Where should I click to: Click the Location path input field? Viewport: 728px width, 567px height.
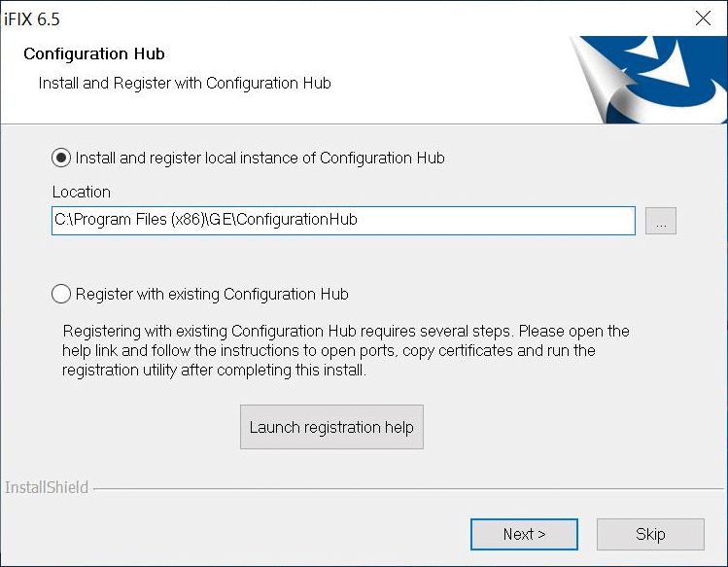(343, 221)
